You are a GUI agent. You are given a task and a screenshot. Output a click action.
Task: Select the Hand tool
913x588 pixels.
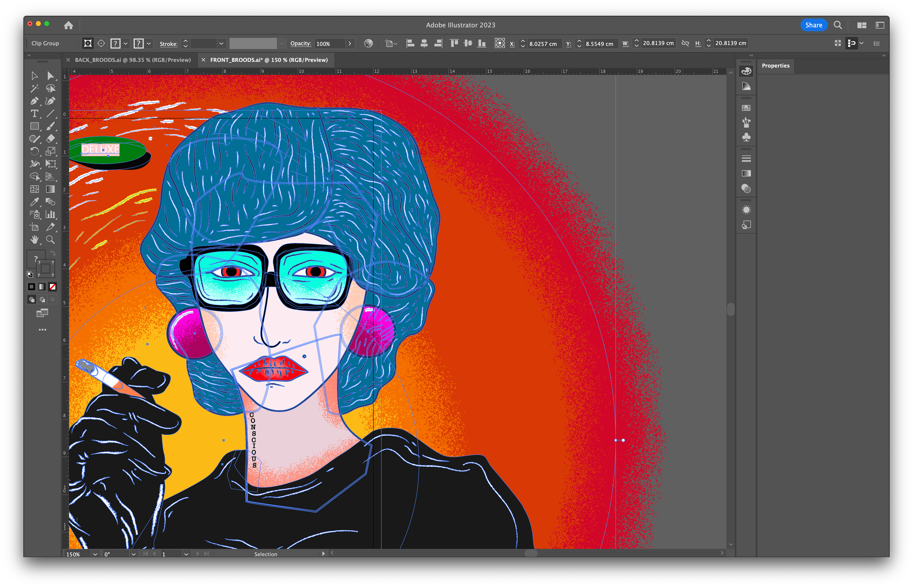click(34, 239)
